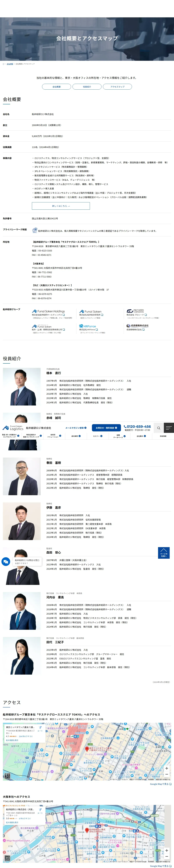Screen dimensions: 174x868
Task: Zoom out with minus on Tokyo map
Action: 167,774
